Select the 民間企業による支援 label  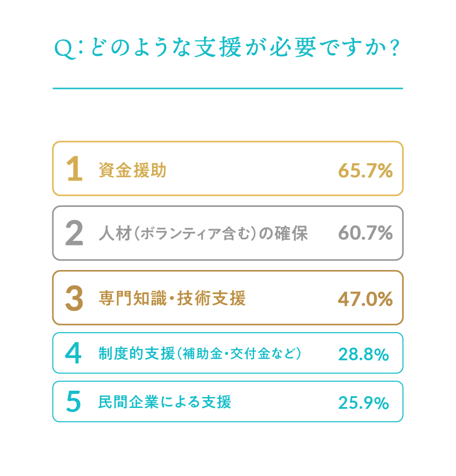coord(165,402)
